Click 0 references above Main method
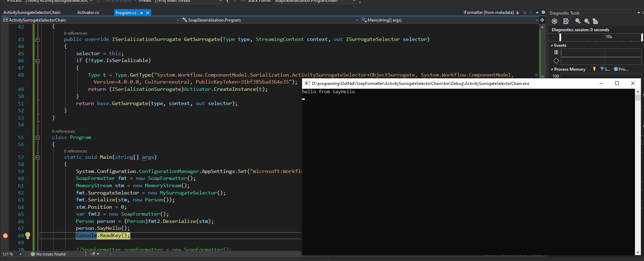This screenshot has height=261, width=644. (x=76, y=151)
